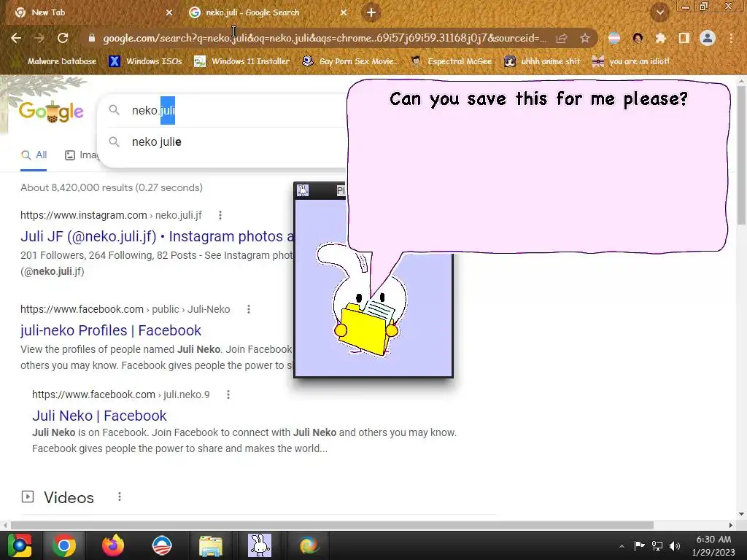The image size is (747, 560).
Task: Open the Windows 11 Installer bookmark
Action: [x=242, y=61]
